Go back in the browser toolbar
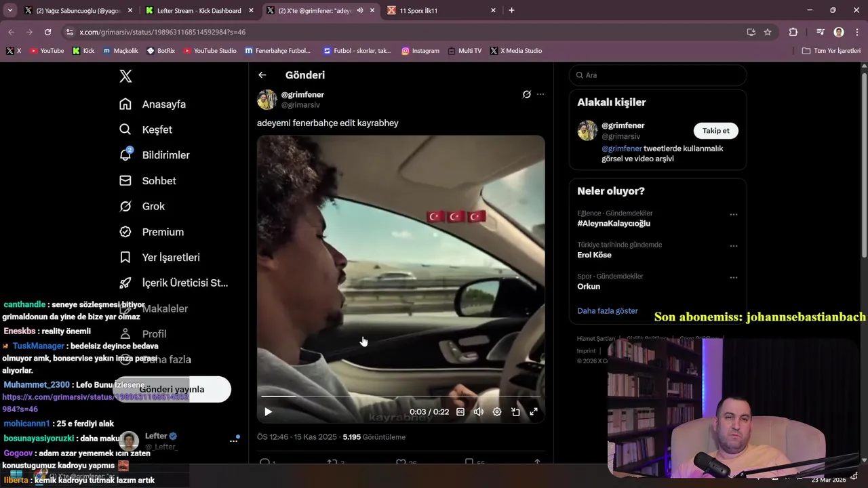 pos(11,32)
